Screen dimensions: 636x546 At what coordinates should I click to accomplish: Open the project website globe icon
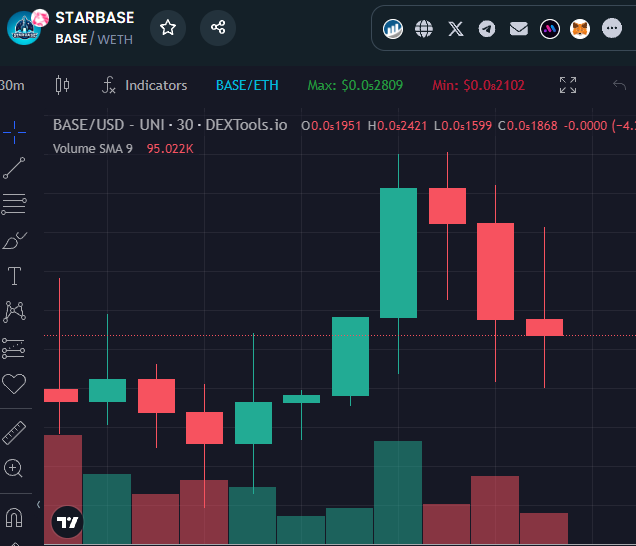point(424,29)
